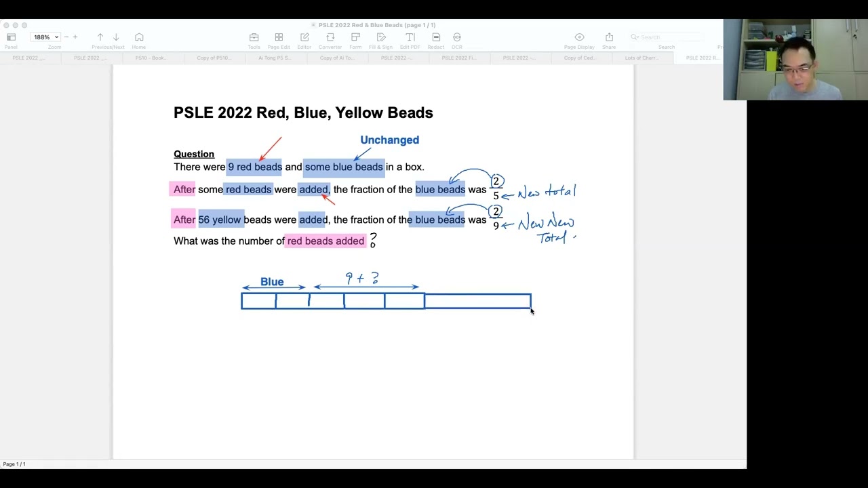The height and width of the screenshot is (488, 868).
Task: Switch to the 'Copy of P510...' tab
Action: pos(213,58)
